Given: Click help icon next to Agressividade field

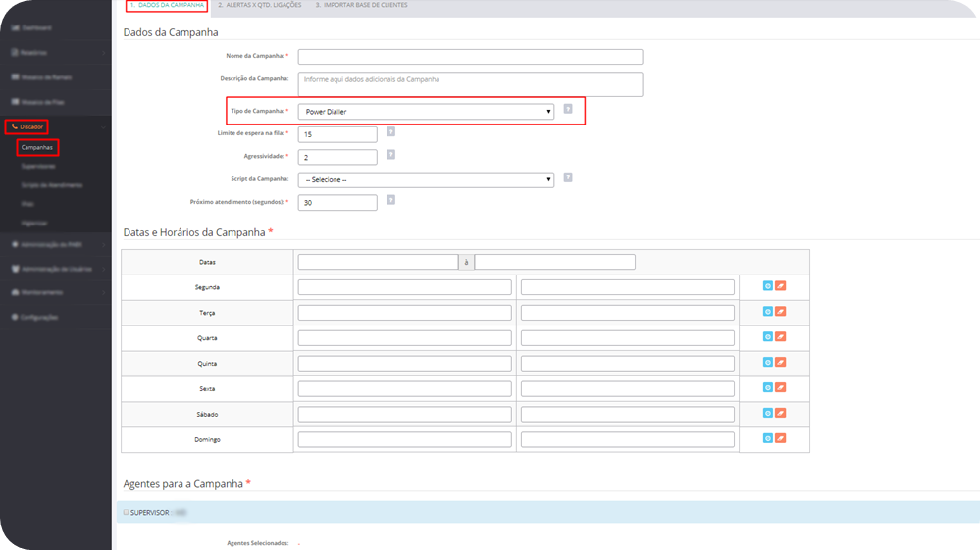Looking at the screenshot, I should [390, 155].
